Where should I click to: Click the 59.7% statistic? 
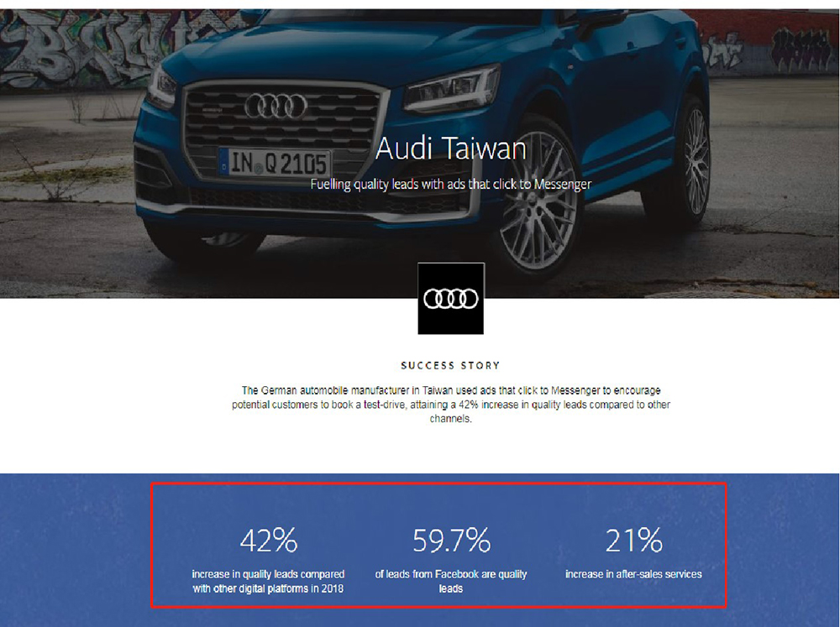451,541
